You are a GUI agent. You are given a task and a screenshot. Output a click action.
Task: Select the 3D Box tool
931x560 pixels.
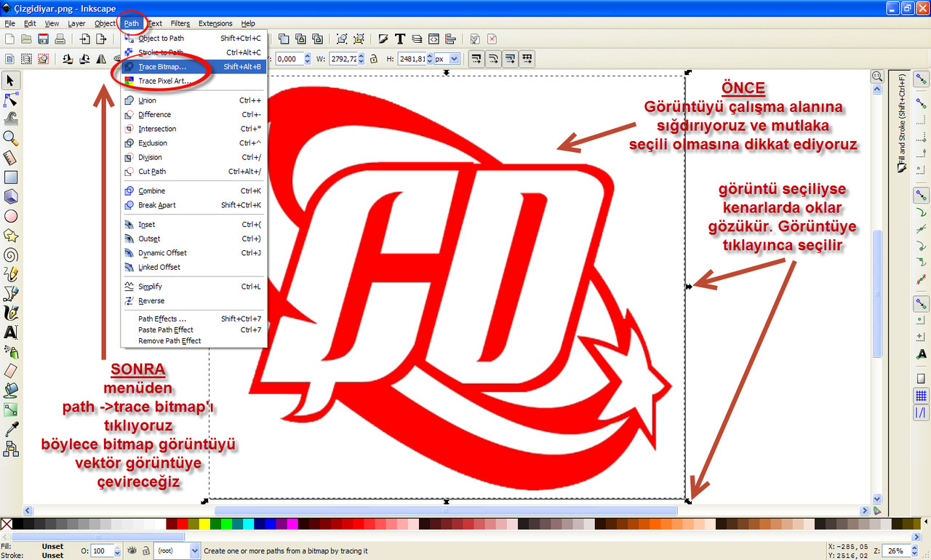11,196
